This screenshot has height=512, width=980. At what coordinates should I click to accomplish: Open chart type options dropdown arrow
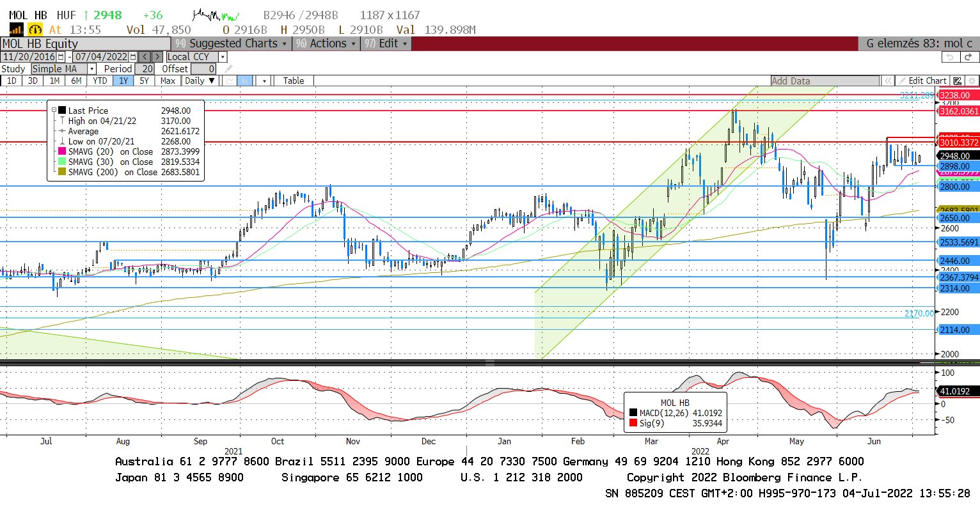[264, 81]
